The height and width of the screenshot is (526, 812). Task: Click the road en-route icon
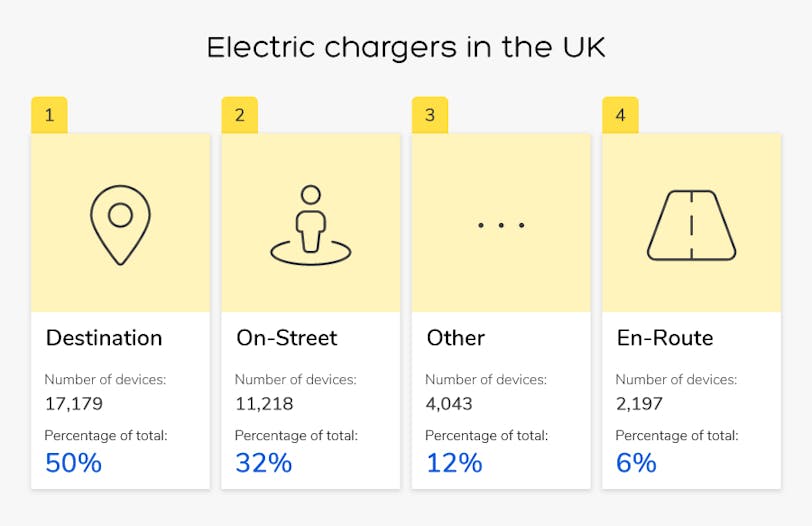click(x=691, y=225)
